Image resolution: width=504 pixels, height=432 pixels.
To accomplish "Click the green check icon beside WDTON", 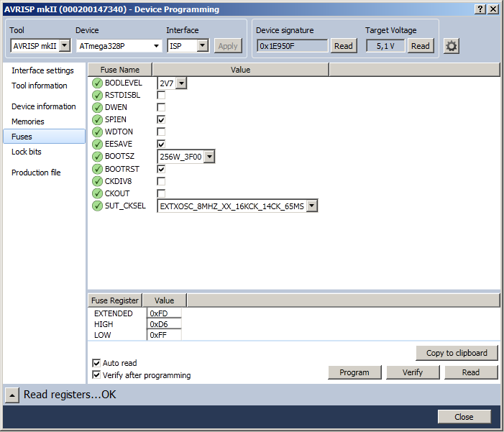I will 97,132.
